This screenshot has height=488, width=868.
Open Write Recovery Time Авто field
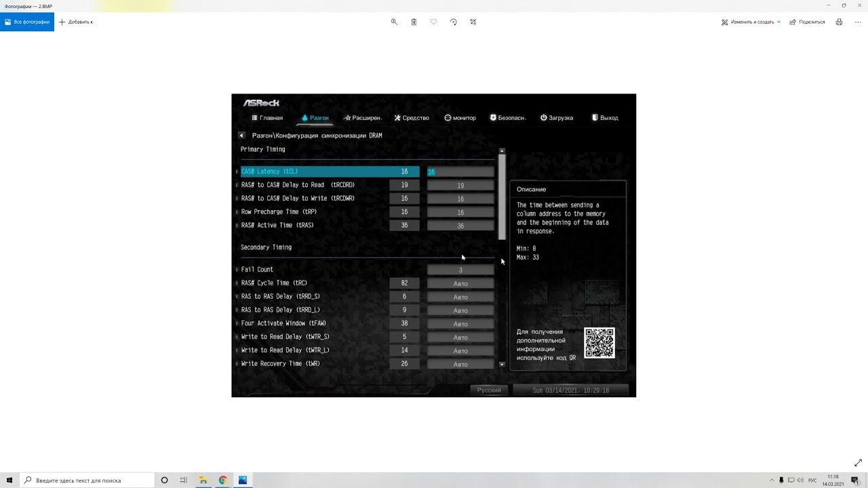coord(460,364)
